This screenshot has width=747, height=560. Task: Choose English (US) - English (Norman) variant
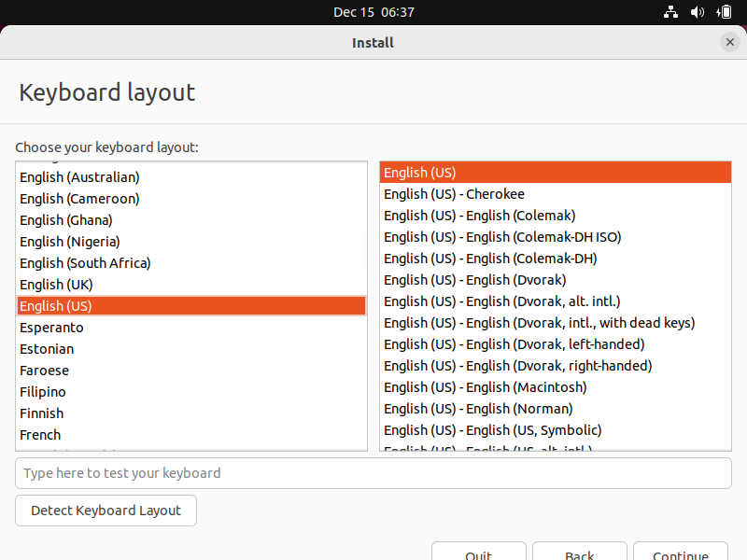pyautogui.click(x=478, y=409)
